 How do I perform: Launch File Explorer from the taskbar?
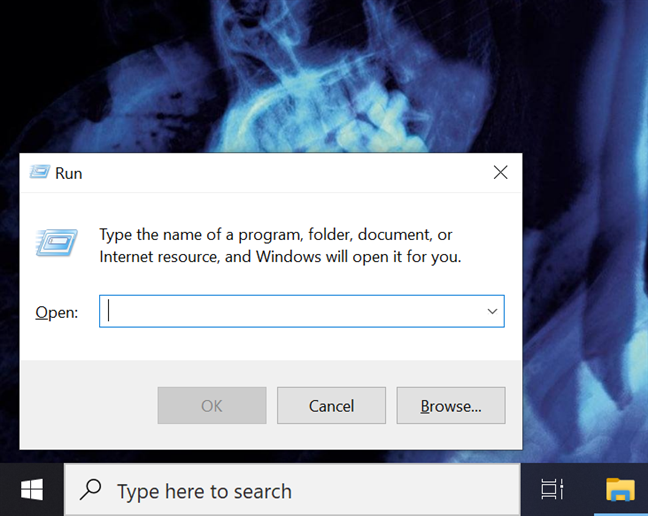pos(620,490)
